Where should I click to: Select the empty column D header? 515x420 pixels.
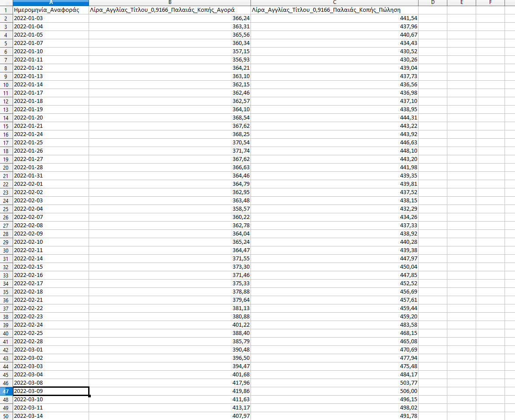[433, 3]
